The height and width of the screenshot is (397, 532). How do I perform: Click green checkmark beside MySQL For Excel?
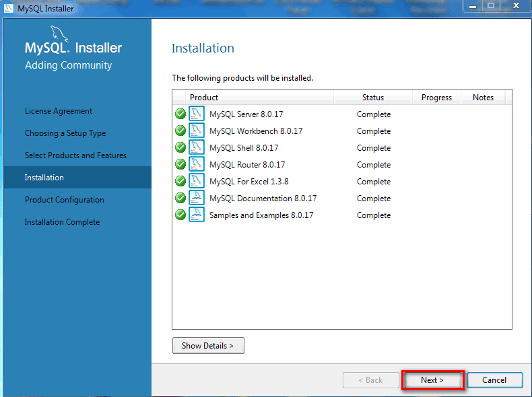[x=180, y=181]
